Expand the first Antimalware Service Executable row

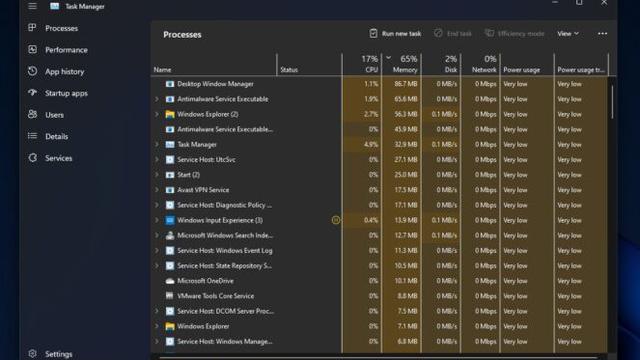156,99
